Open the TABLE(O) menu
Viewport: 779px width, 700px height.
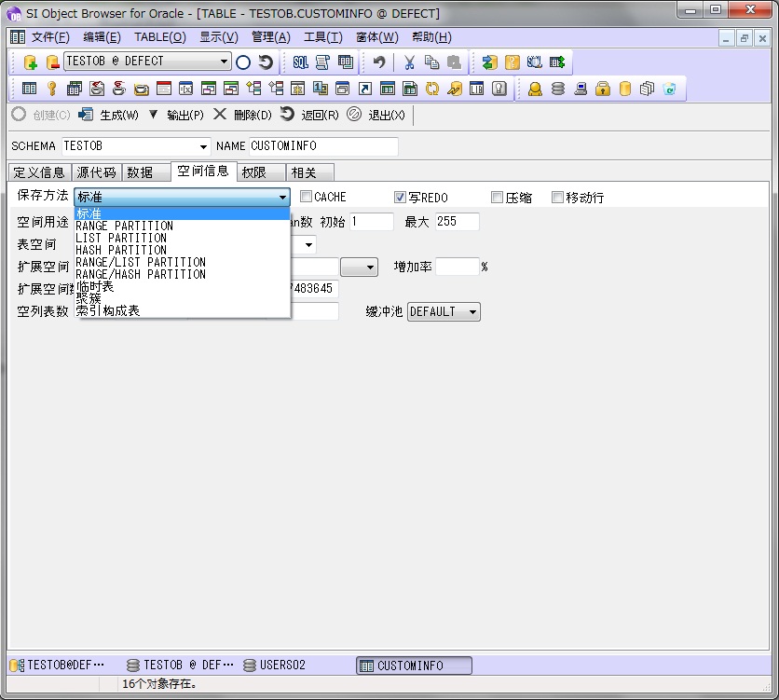[x=160, y=37]
